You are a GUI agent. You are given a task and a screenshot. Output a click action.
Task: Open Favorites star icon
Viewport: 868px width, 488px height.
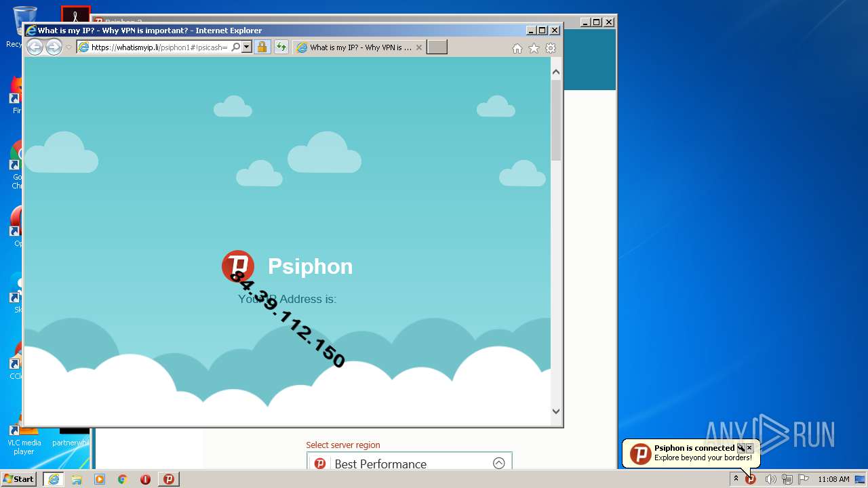[534, 48]
